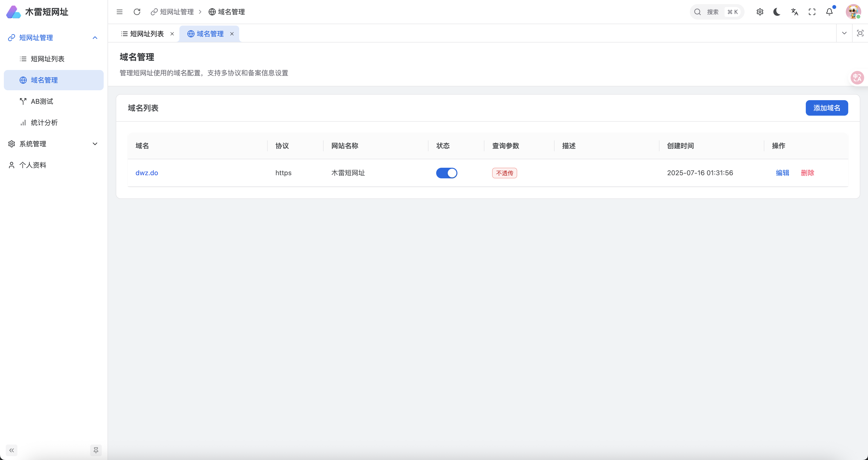This screenshot has height=460, width=868.
Task: Open AB测试 in the sidebar
Action: pos(42,102)
